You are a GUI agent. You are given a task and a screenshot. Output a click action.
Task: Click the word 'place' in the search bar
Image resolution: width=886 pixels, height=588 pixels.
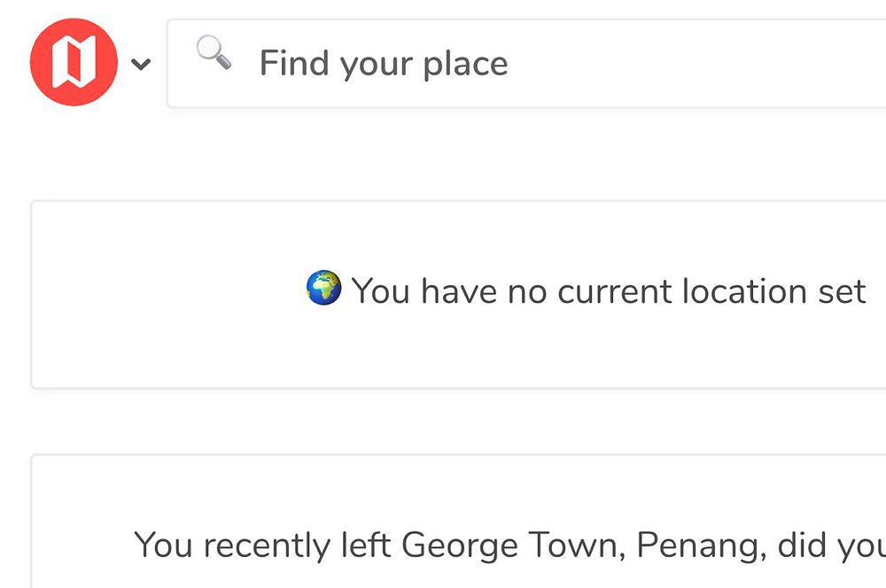tap(466, 64)
